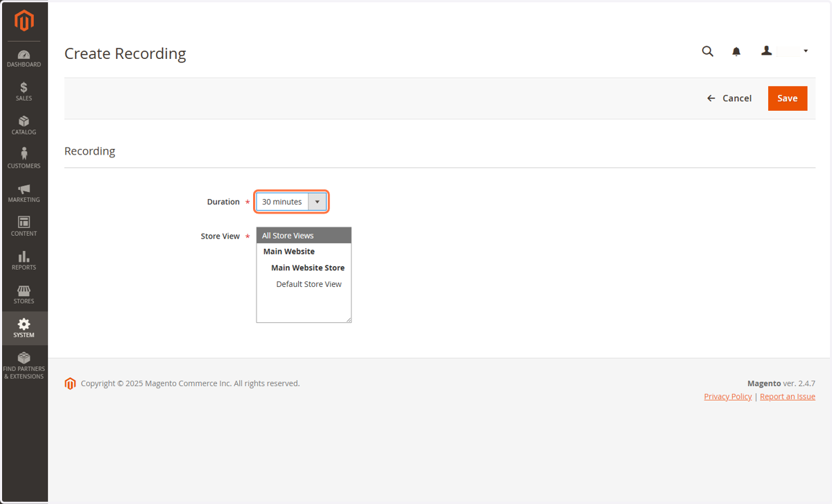Click the Magento ver. 2.4.7 text
This screenshot has width=832, height=504.
[781, 383]
